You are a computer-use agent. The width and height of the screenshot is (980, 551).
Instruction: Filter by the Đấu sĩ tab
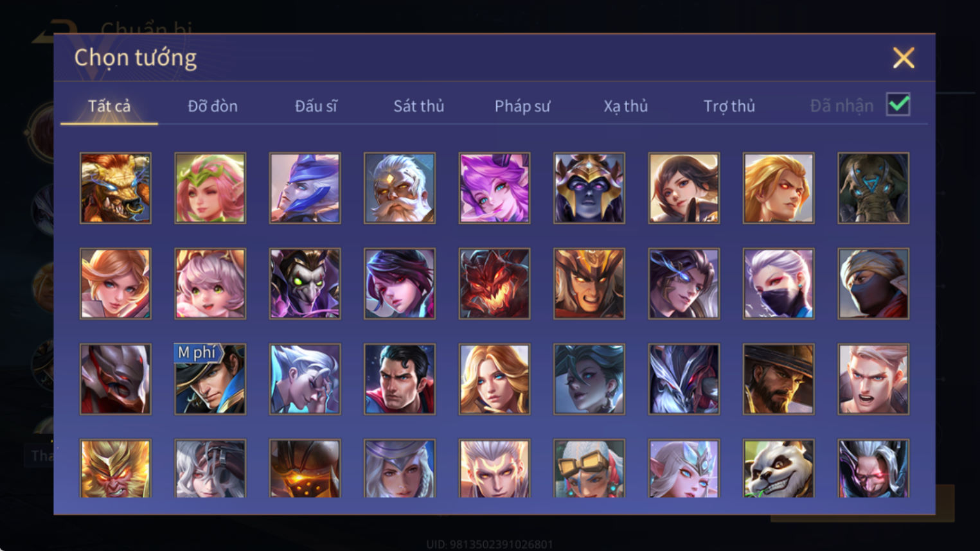316,106
